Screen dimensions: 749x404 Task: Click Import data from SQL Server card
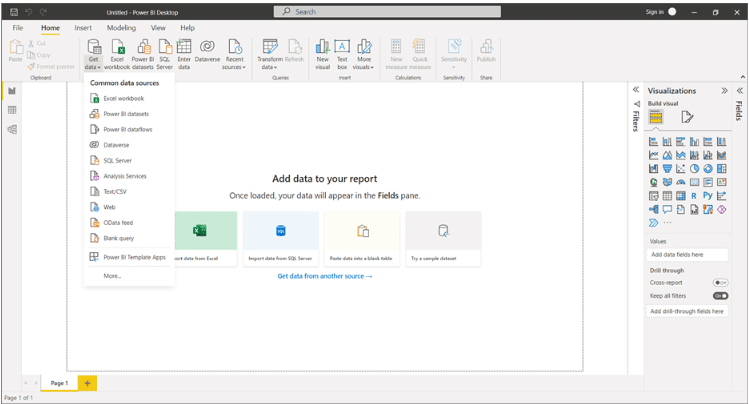click(x=281, y=239)
